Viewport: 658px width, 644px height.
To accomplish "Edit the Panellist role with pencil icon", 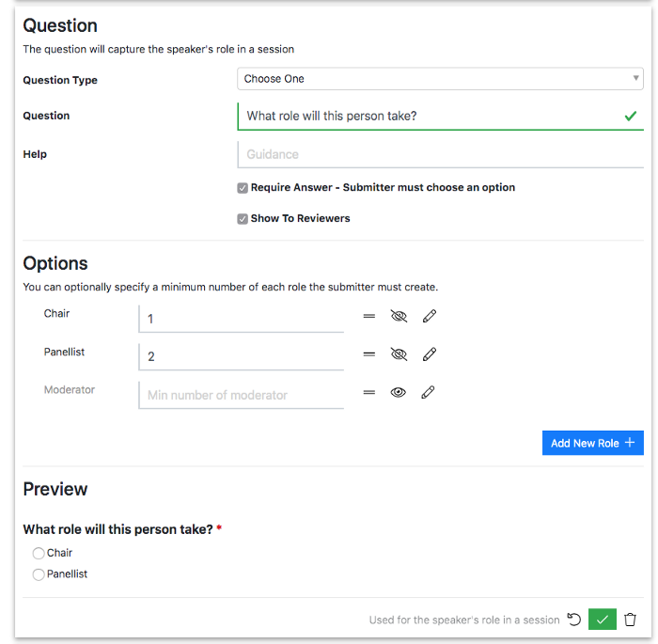I will click(x=430, y=354).
